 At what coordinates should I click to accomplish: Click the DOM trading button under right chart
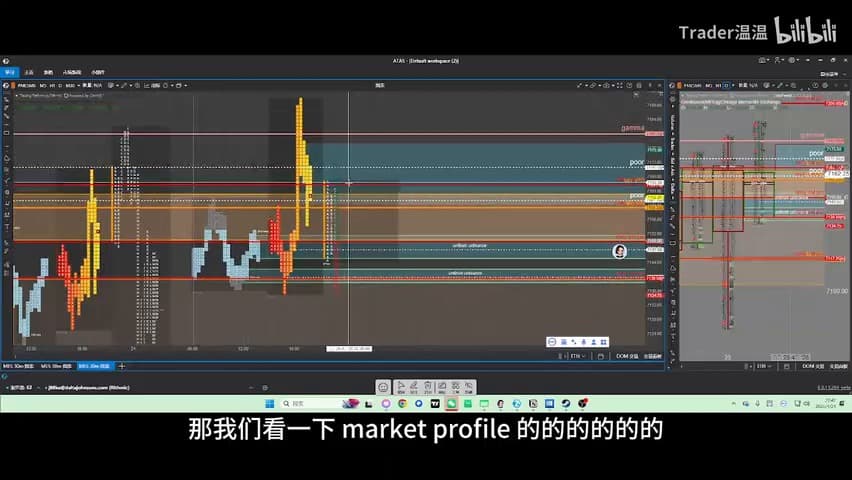813,366
